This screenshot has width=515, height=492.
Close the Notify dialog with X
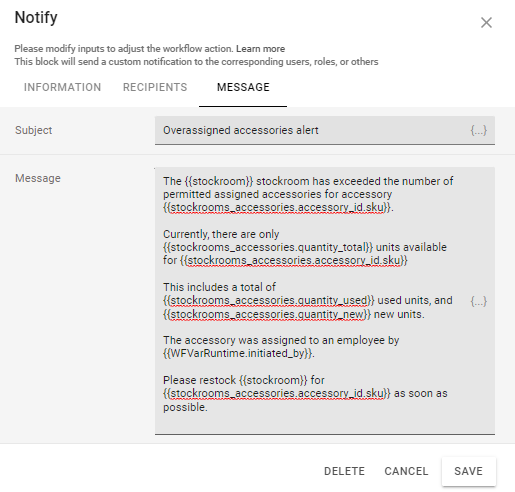[486, 23]
